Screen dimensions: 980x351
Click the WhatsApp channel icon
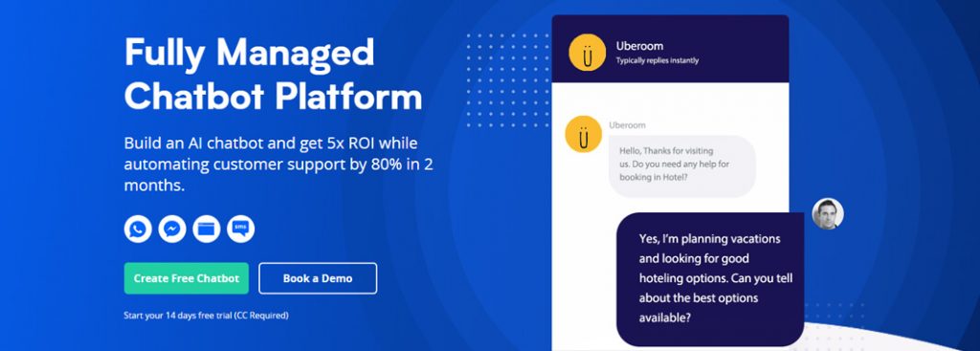tap(138, 229)
